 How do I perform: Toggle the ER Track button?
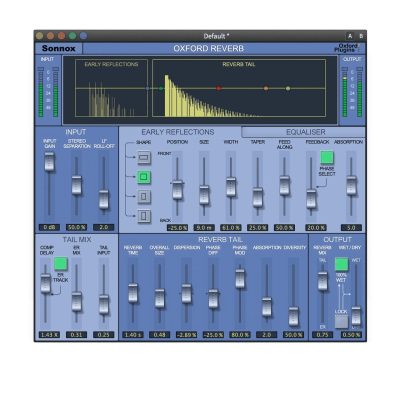point(60,264)
